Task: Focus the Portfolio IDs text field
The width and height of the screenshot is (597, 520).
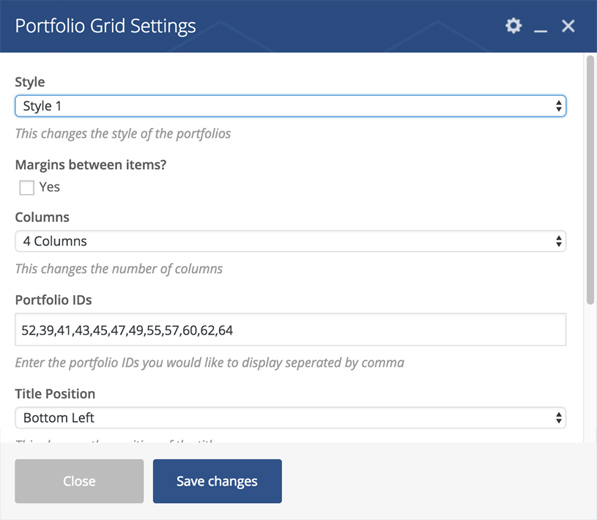Action: pyautogui.click(x=291, y=330)
